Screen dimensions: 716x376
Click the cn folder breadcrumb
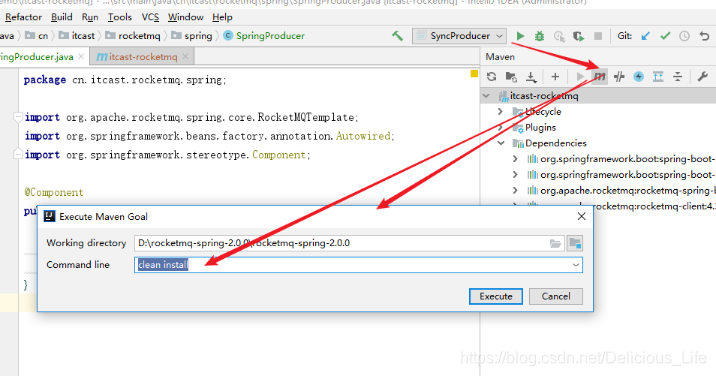[37, 36]
